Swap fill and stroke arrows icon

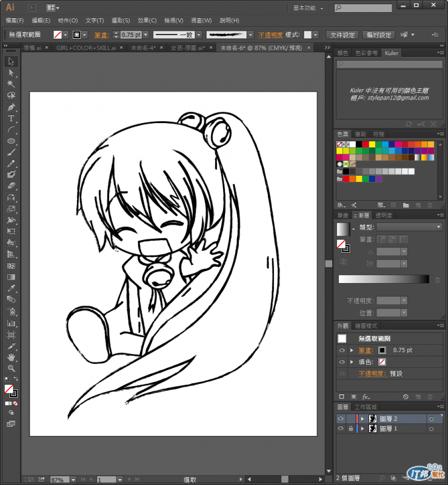point(16,378)
